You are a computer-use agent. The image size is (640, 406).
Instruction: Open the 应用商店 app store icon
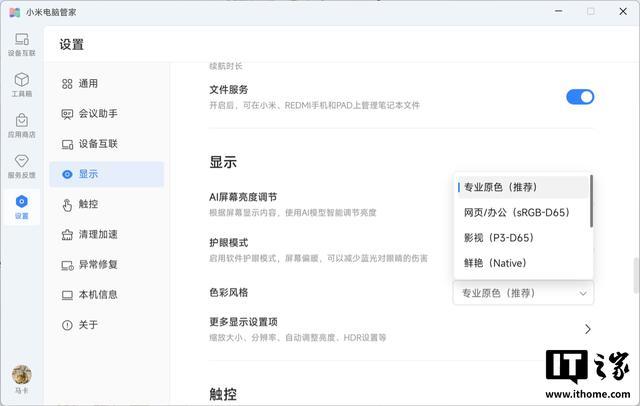click(x=22, y=126)
